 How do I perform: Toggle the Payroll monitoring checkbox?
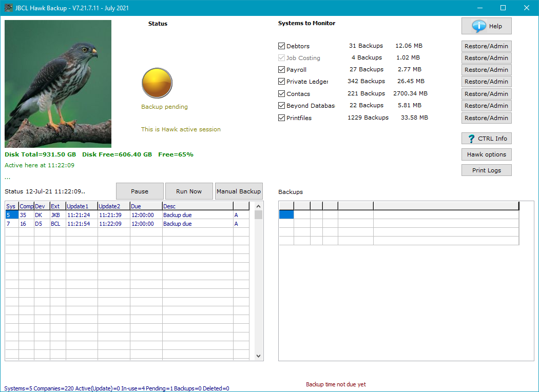[281, 70]
